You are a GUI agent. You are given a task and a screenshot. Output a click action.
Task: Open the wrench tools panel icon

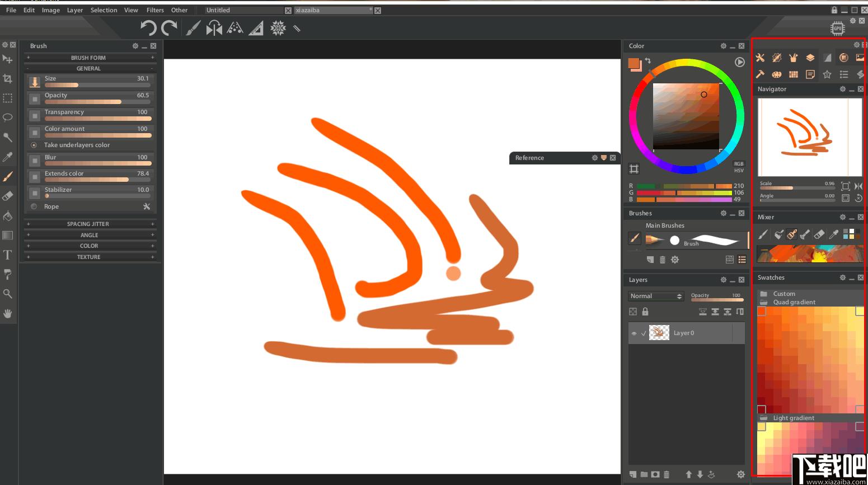[760, 58]
